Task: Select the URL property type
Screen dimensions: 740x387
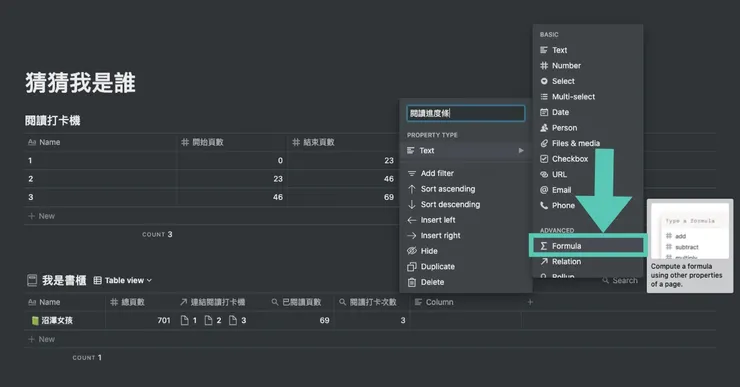Action: click(588, 175)
